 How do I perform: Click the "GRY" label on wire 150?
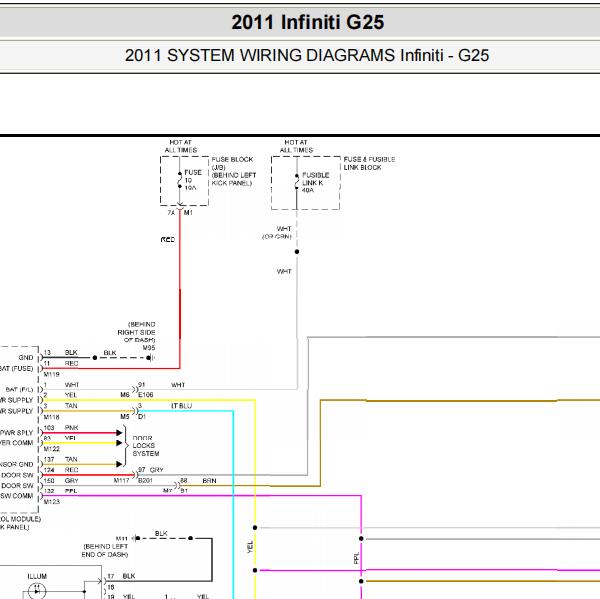pyautogui.click(x=72, y=480)
